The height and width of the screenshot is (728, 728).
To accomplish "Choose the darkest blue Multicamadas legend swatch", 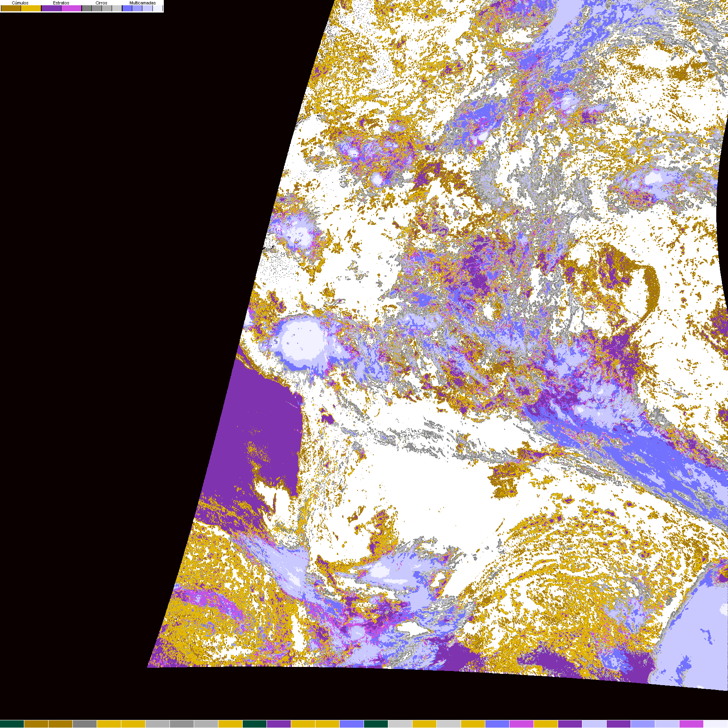I will click(x=127, y=8).
